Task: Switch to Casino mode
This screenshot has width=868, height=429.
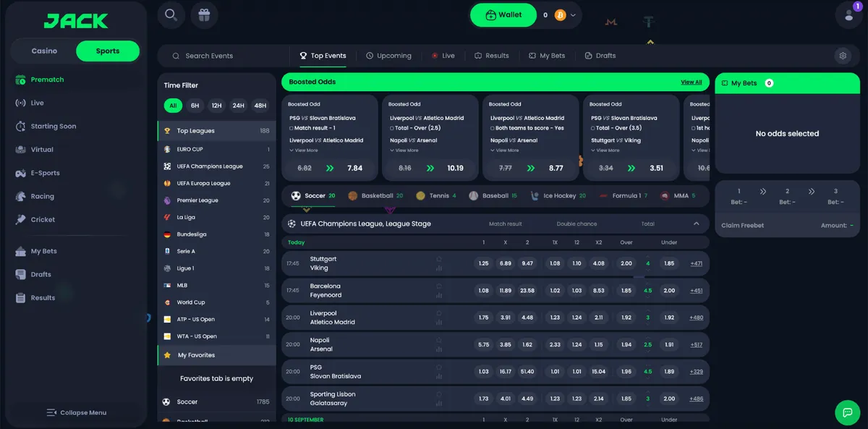Action: point(44,51)
